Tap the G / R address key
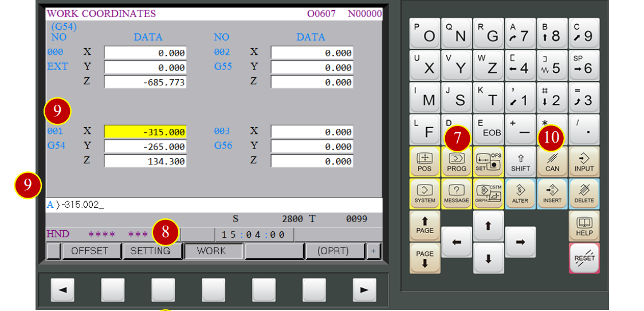644x311 pixels. (x=488, y=33)
